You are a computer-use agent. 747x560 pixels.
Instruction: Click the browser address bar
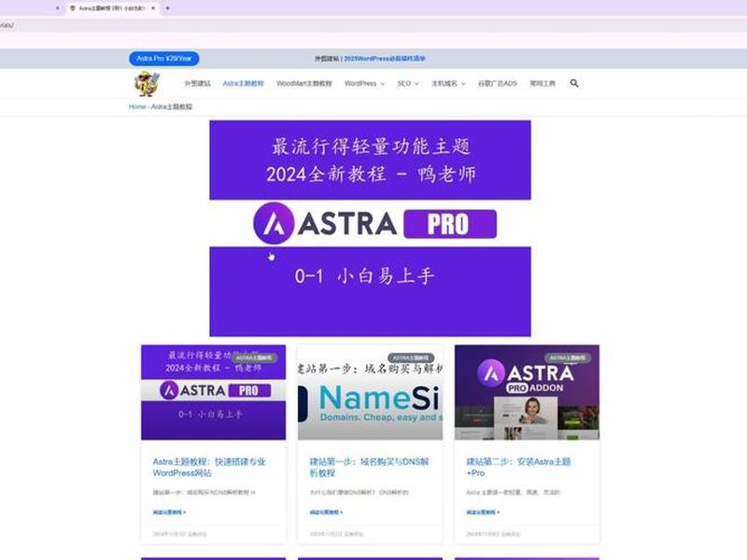[373, 25]
